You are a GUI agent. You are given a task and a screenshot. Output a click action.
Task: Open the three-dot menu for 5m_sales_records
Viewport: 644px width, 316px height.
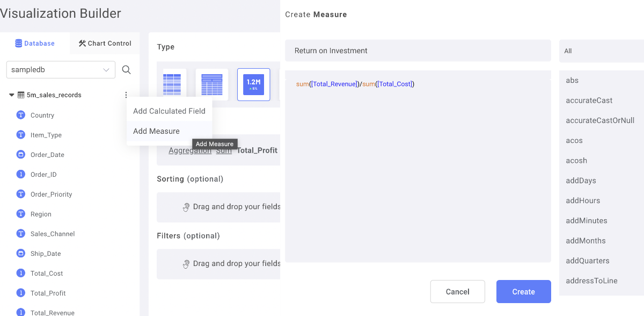tap(126, 95)
